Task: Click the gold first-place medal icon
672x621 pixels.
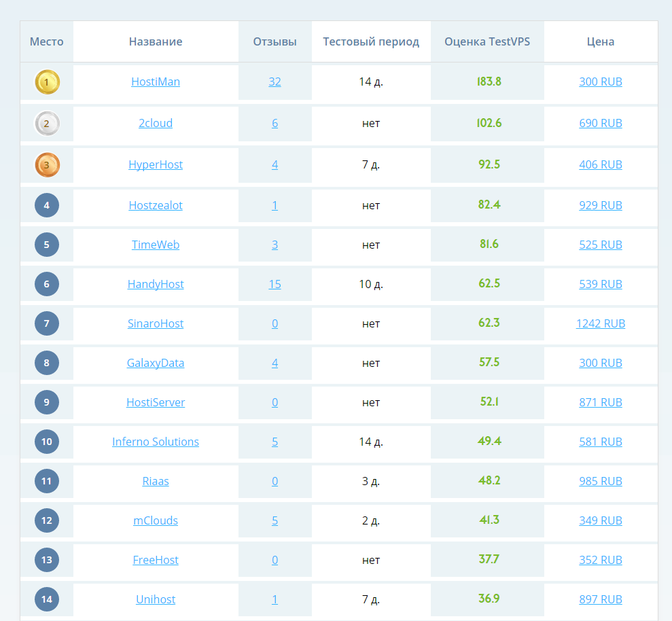Action: pyautogui.click(x=47, y=82)
